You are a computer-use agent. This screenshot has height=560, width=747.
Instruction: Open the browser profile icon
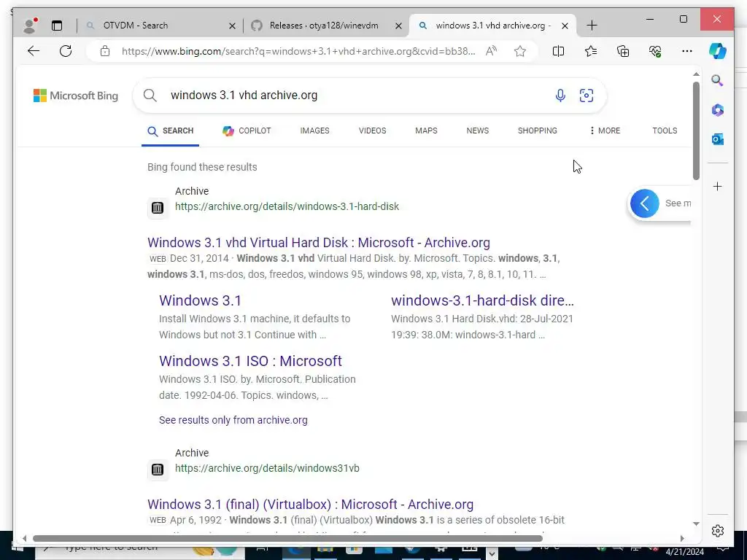(30, 26)
